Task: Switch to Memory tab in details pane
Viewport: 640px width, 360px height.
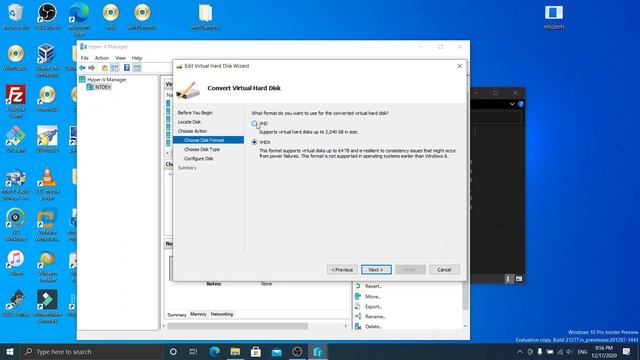Action: tap(198, 314)
